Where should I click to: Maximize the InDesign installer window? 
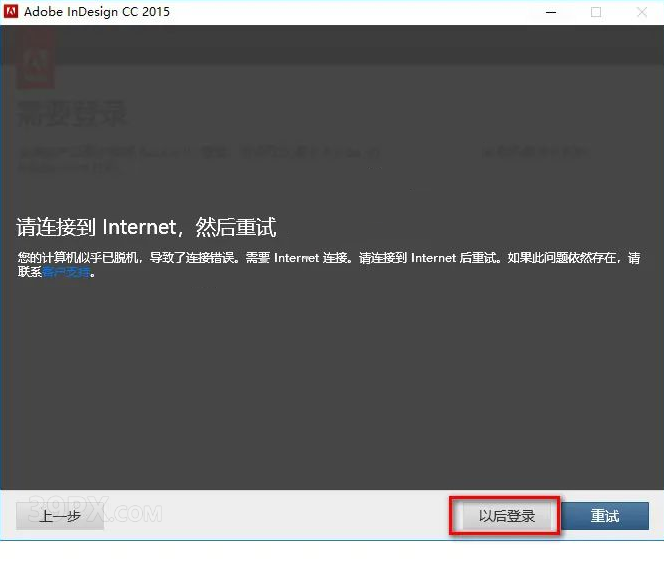tap(596, 12)
